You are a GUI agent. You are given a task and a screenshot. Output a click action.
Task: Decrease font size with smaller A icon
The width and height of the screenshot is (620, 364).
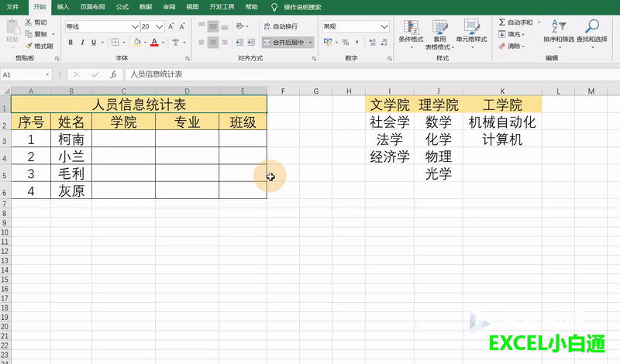(x=182, y=26)
